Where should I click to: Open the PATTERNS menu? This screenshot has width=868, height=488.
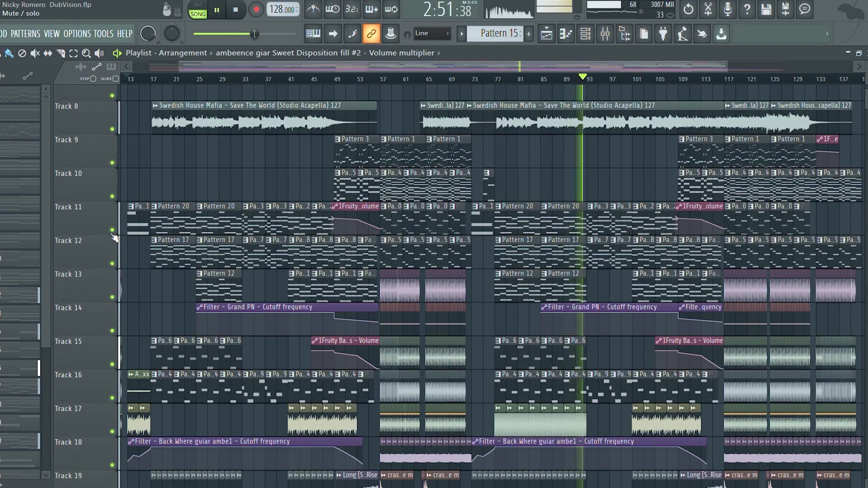(x=25, y=34)
